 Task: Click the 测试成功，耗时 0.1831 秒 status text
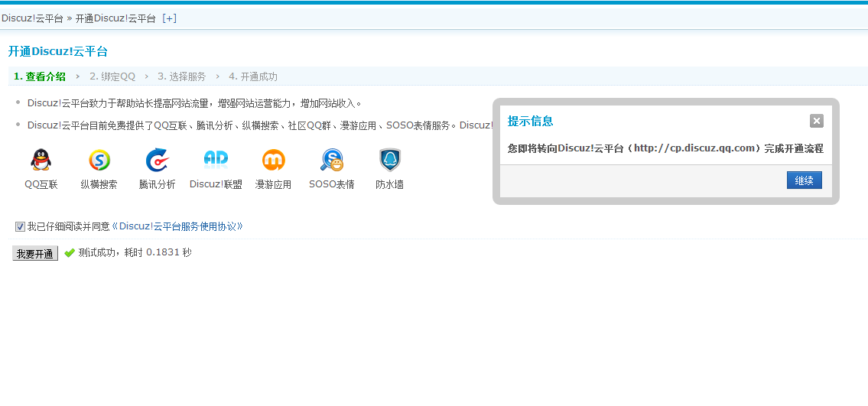[135, 253]
